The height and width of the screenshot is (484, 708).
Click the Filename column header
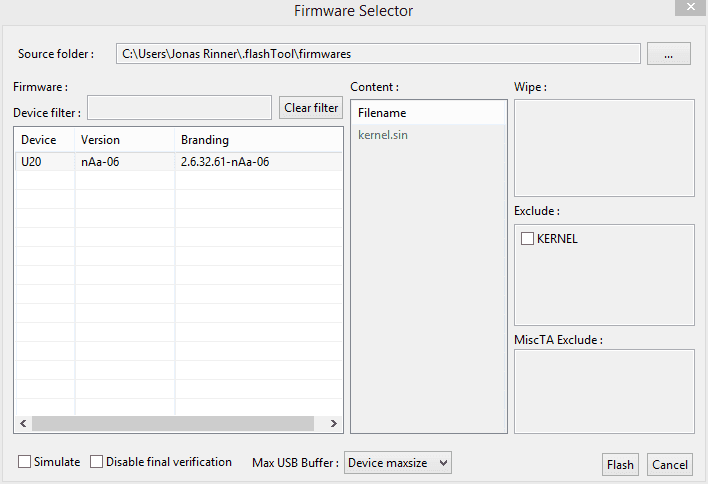point(428,113)
